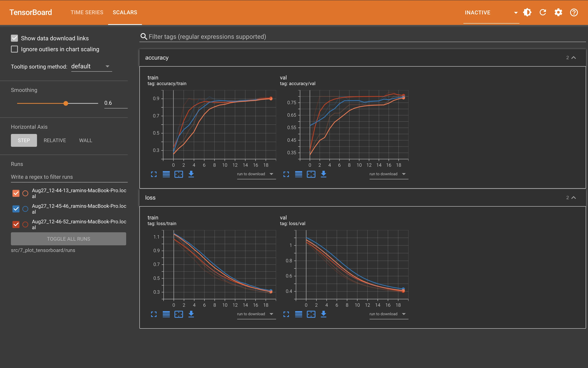588x368 pixels.
Task: Collapse the loss section
Action: (x=574, y=197)
